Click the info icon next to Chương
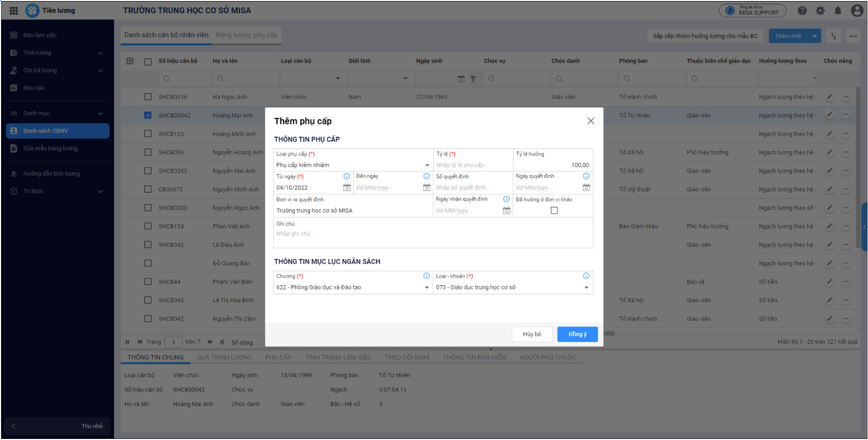Screen dimensions: 868x440 click(426, 276)
